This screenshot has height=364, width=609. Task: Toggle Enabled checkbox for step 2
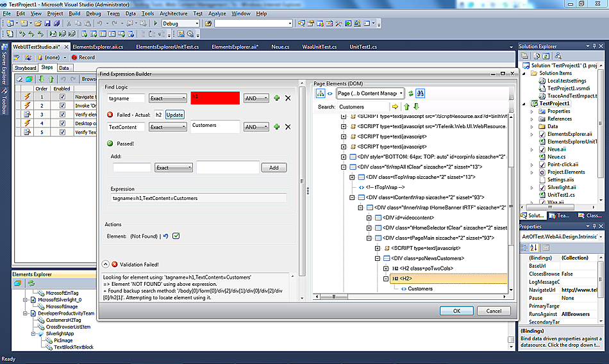tap(62, 105)
